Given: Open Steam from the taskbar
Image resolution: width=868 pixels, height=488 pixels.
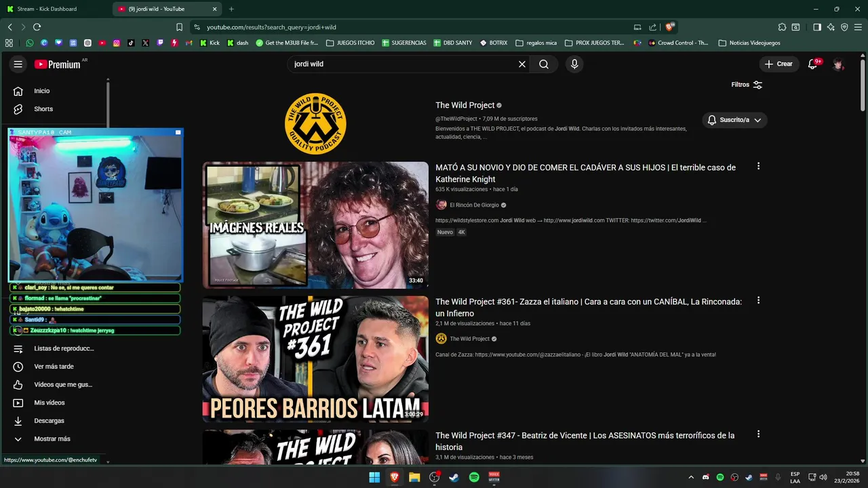Looking at the screenshot, I should click(454, 477).
